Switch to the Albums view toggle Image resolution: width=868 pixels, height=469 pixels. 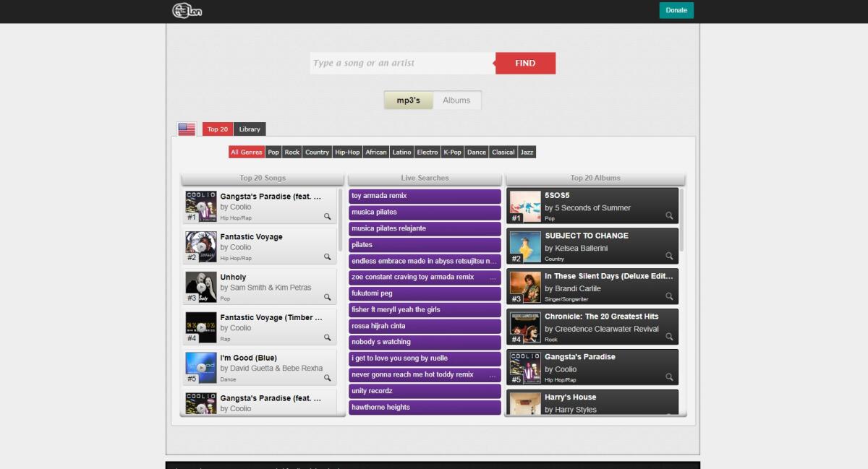[457, 100]
